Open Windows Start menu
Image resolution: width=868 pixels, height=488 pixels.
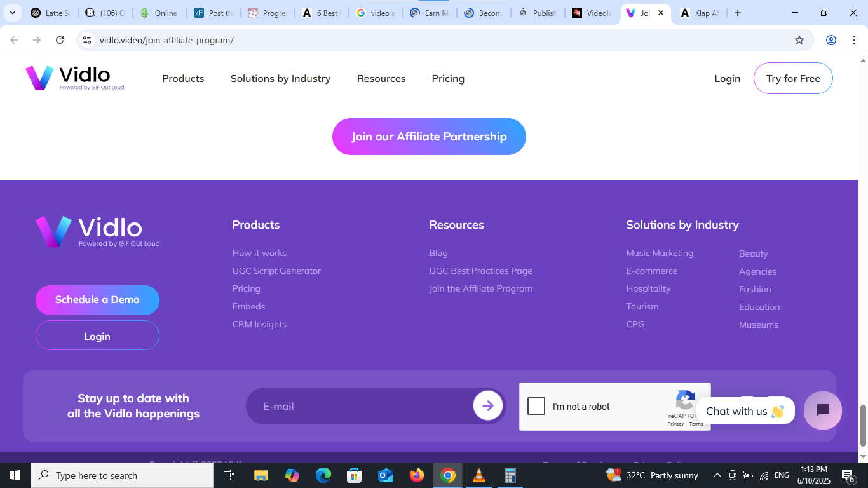[15, 475]
